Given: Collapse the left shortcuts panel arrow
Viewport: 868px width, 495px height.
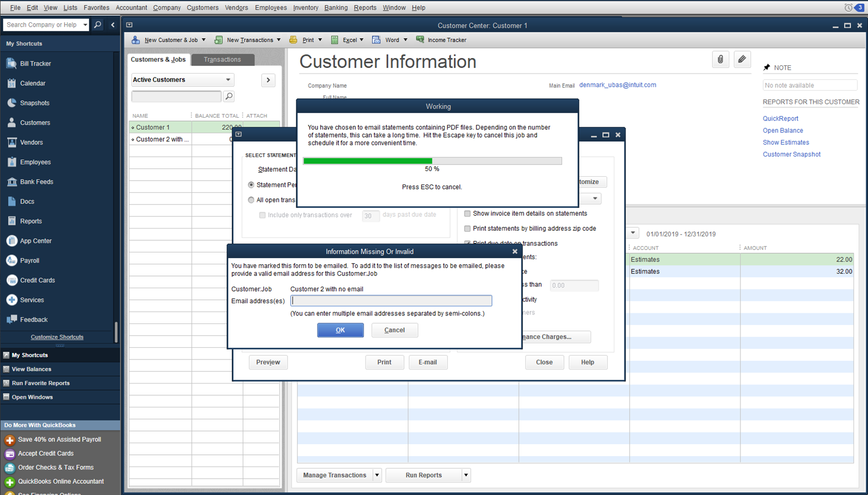Looking at the screenshot, I should (x=113, y=25).
